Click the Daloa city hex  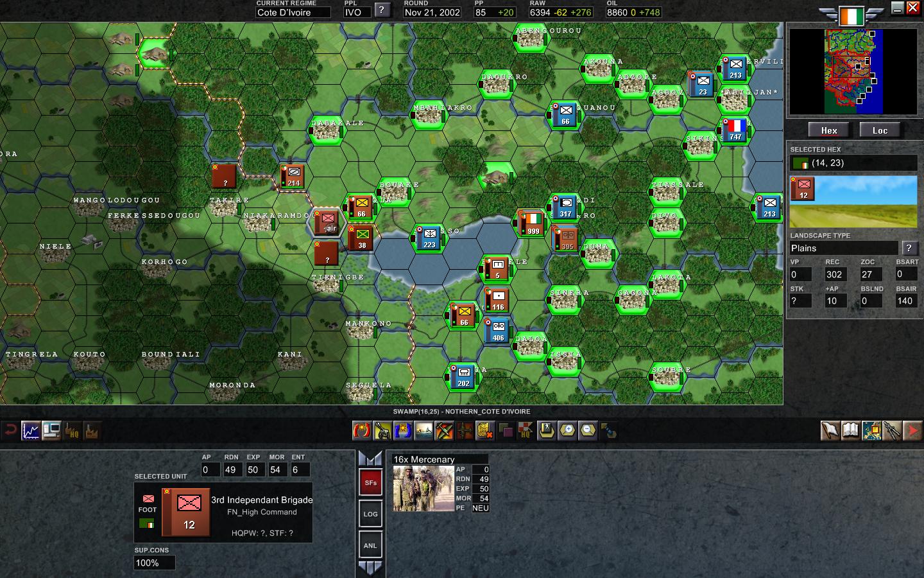pyautogui.click(x=530, y=347)
